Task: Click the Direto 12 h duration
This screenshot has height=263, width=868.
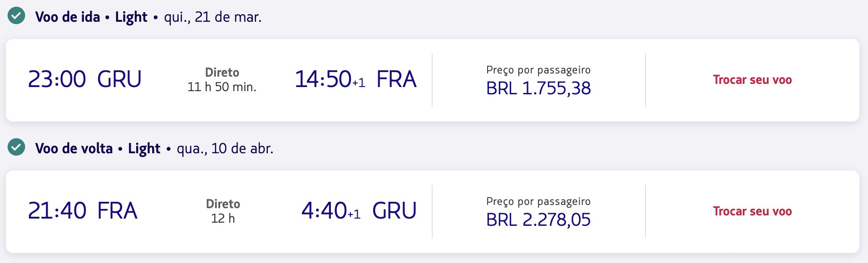Action: coord(223,211)
